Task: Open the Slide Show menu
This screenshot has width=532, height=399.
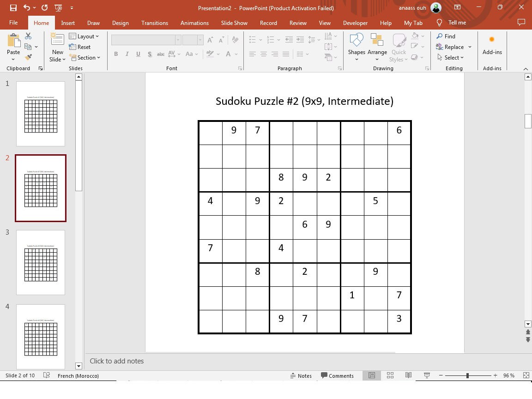Action: point(234,22)
